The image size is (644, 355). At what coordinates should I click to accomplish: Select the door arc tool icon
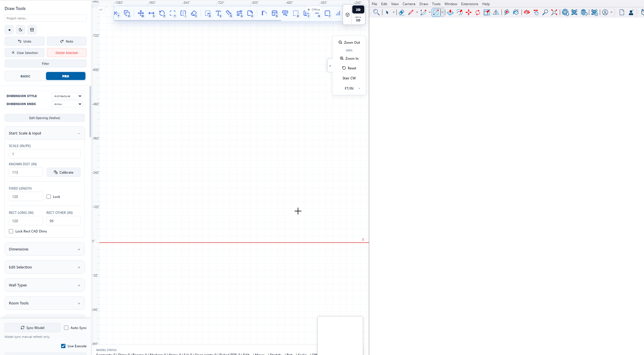click(264, 13)
